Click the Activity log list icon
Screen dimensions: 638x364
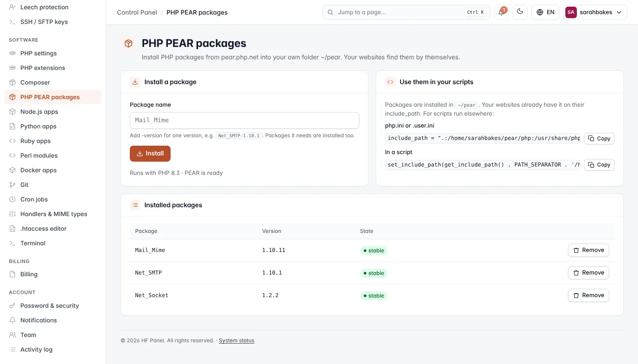(12, 349)
